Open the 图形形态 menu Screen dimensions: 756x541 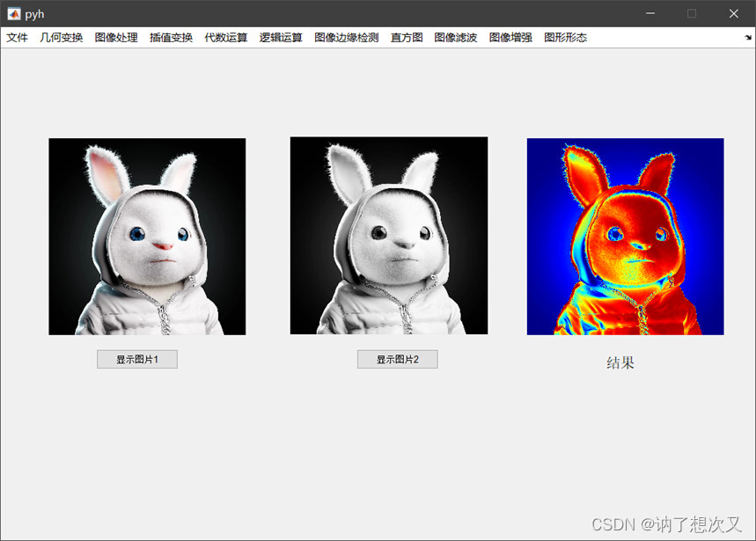(566, 38)
